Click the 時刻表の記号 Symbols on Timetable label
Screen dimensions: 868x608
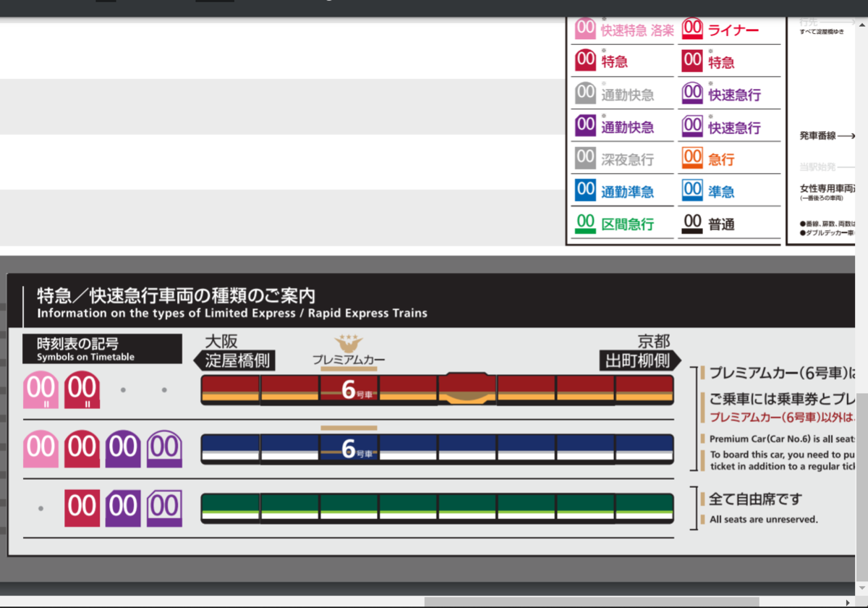[102, 348]
